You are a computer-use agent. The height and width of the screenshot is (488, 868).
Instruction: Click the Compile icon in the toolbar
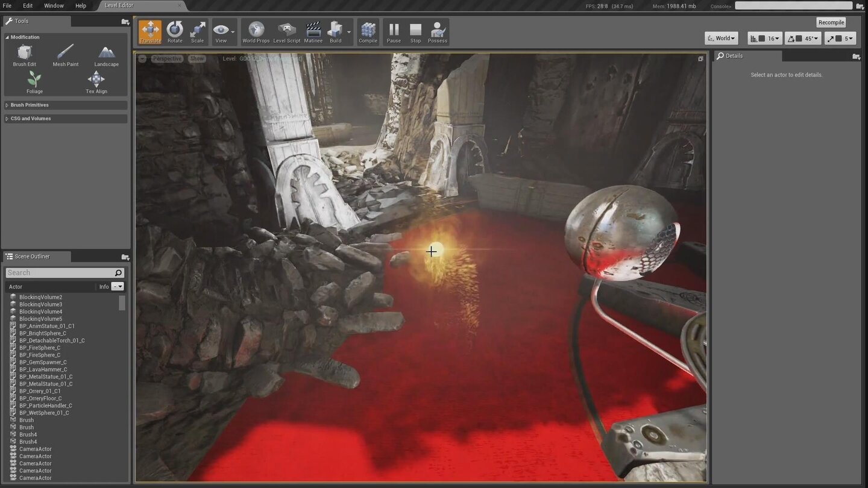click(x=368, y=31)
